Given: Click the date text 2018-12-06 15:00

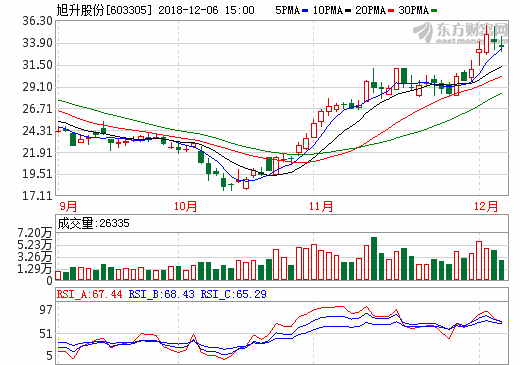Looking at the screenshot, I should pos(206,10).
